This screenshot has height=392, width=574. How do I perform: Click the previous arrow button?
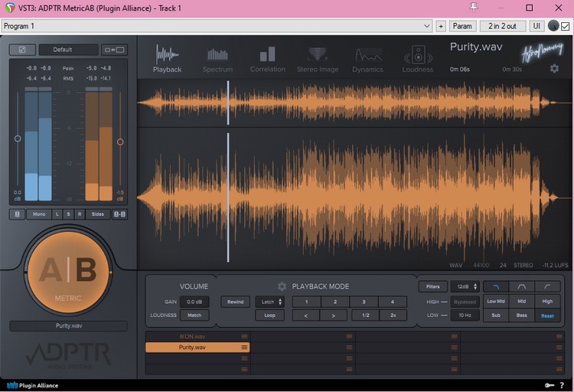306,315
